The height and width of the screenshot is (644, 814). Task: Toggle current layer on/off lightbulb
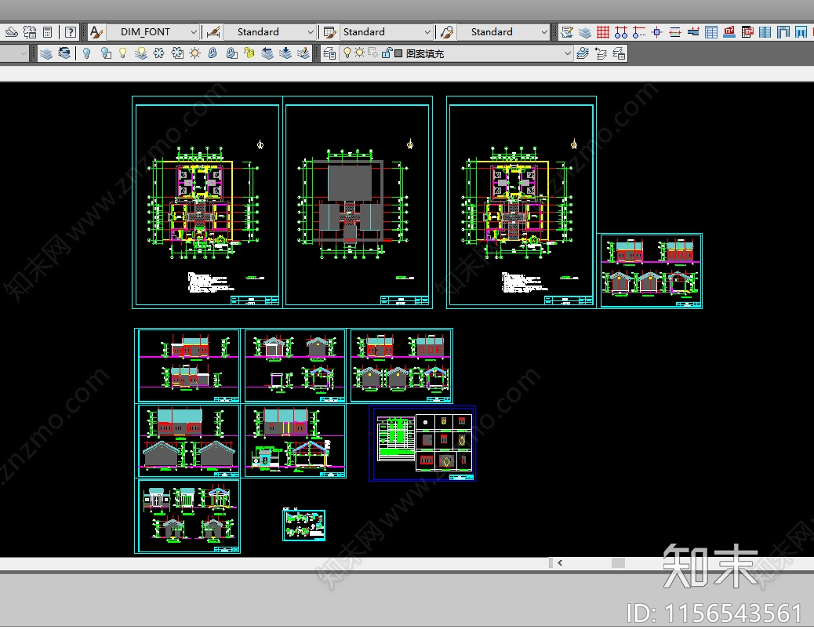pos(347,53)
